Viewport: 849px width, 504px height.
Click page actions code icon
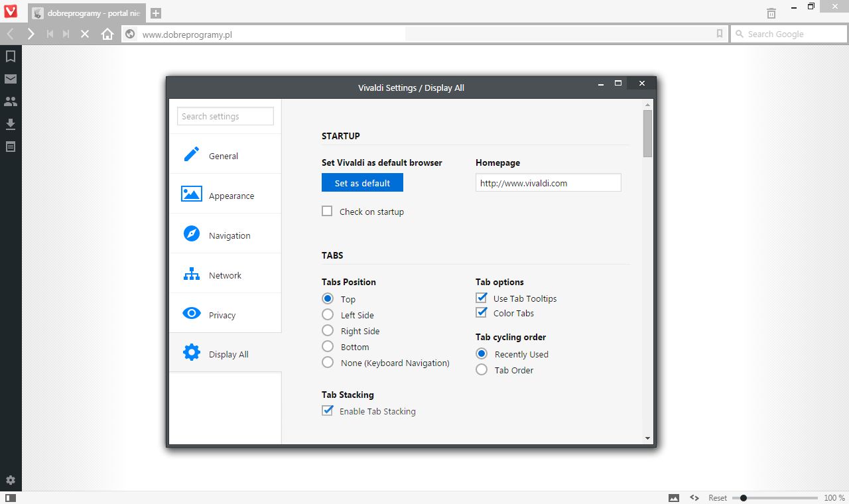tap(694, 497)
